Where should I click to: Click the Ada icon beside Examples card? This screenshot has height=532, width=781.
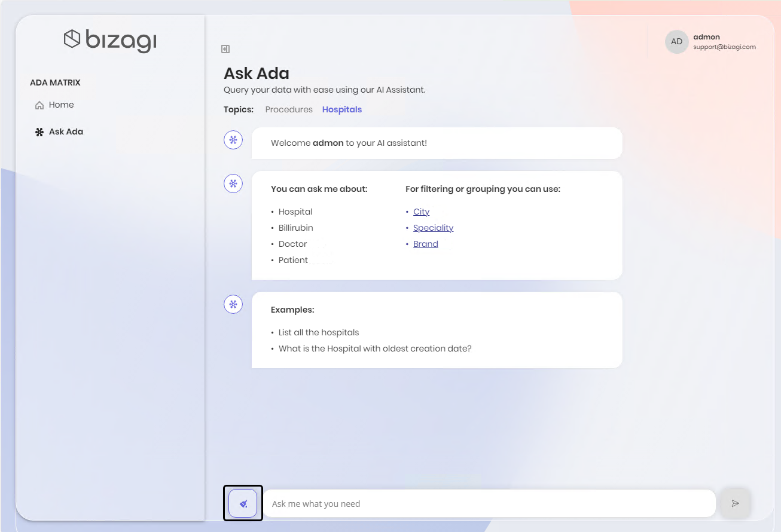point(233,304)
